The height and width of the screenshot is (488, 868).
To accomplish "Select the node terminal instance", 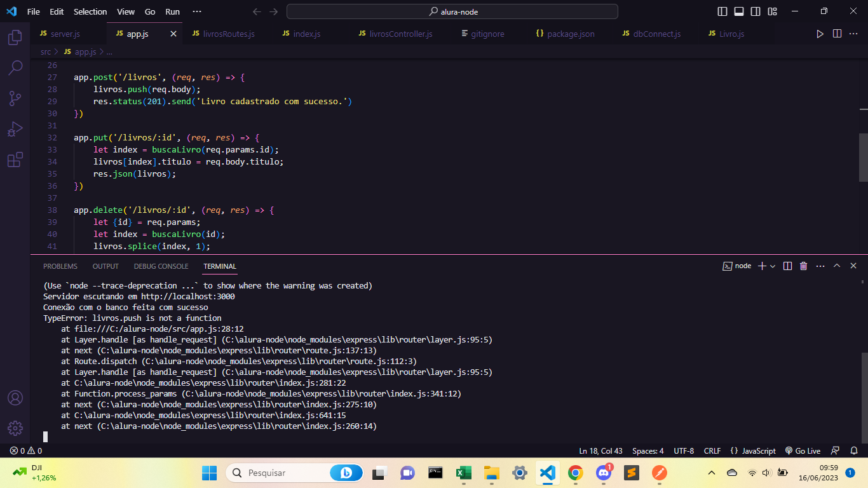I will tap(737, 266).
